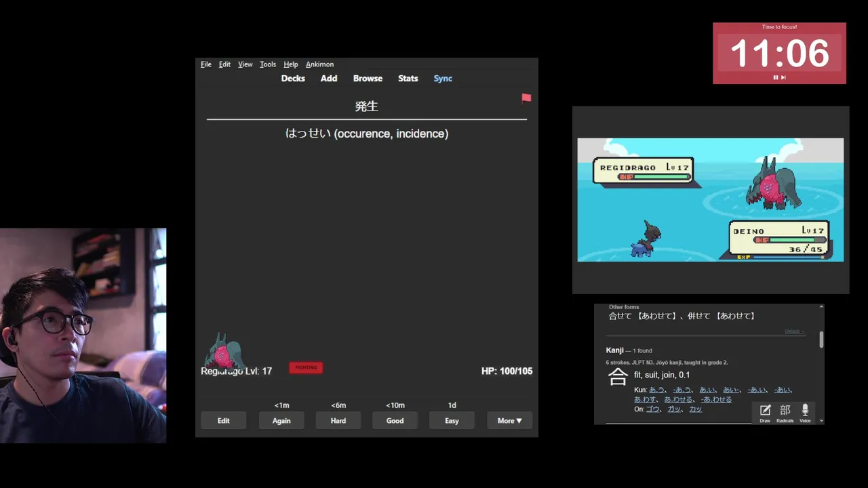
Task: Follow the ゴウ on reading link
Action: [x=653, y=409]
